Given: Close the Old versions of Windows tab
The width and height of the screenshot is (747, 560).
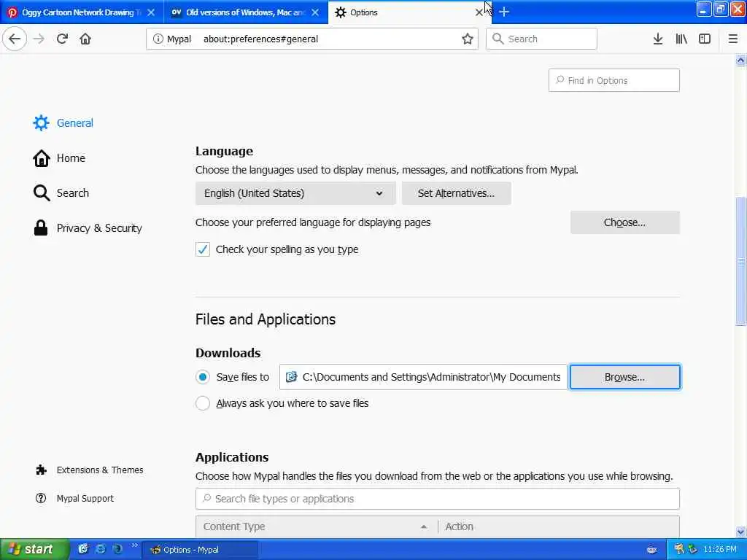Looking at the screenshot, I should tap(315, 12).
